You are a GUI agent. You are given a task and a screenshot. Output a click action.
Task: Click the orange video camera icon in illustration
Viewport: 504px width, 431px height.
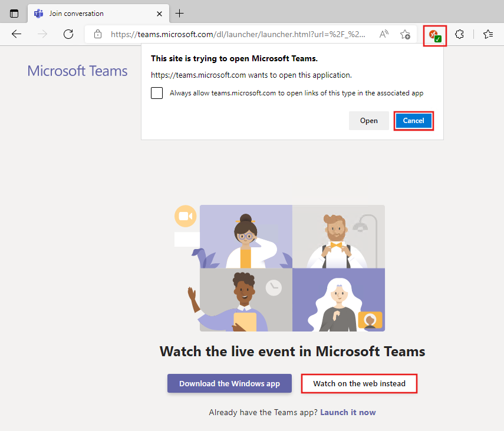[x=186, y=216]
